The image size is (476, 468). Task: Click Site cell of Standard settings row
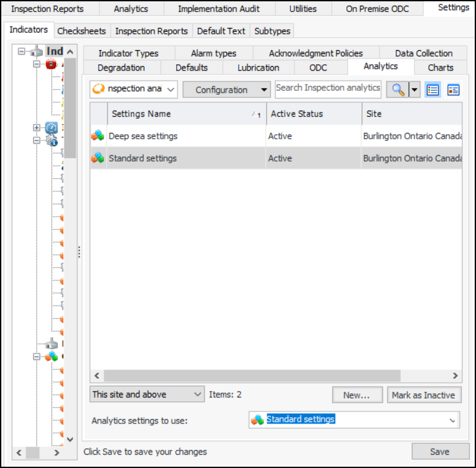tap(412, 158)
